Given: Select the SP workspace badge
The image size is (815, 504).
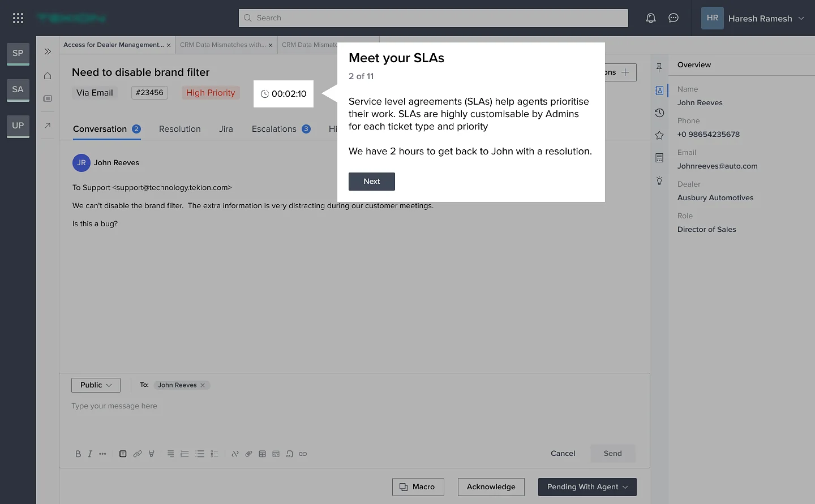Looking at the screenshot, I should coord(18,53).
